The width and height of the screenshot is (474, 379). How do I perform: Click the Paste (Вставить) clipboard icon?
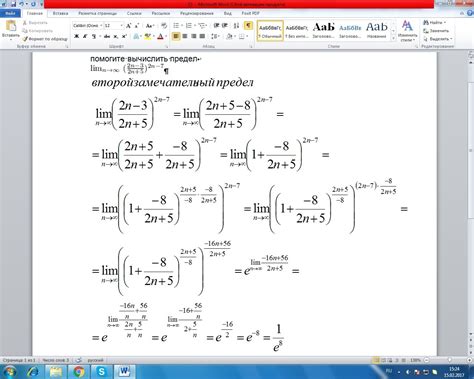[x=11, y=26]
